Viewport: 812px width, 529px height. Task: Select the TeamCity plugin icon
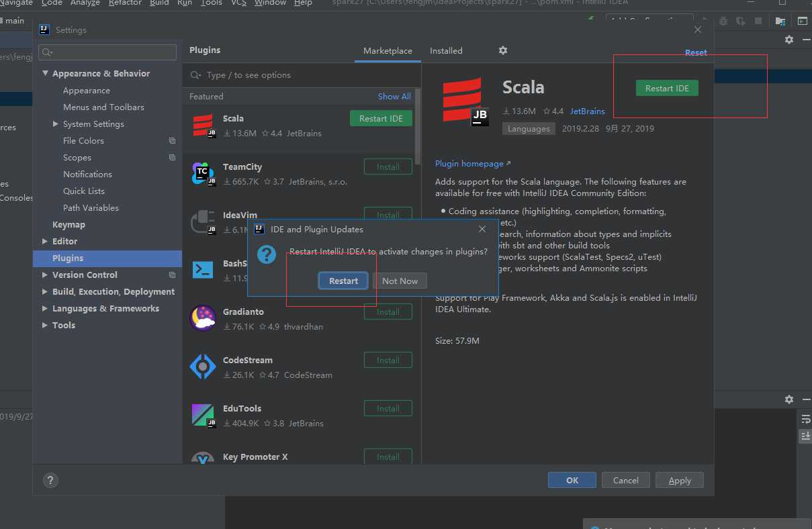(203, 174)
